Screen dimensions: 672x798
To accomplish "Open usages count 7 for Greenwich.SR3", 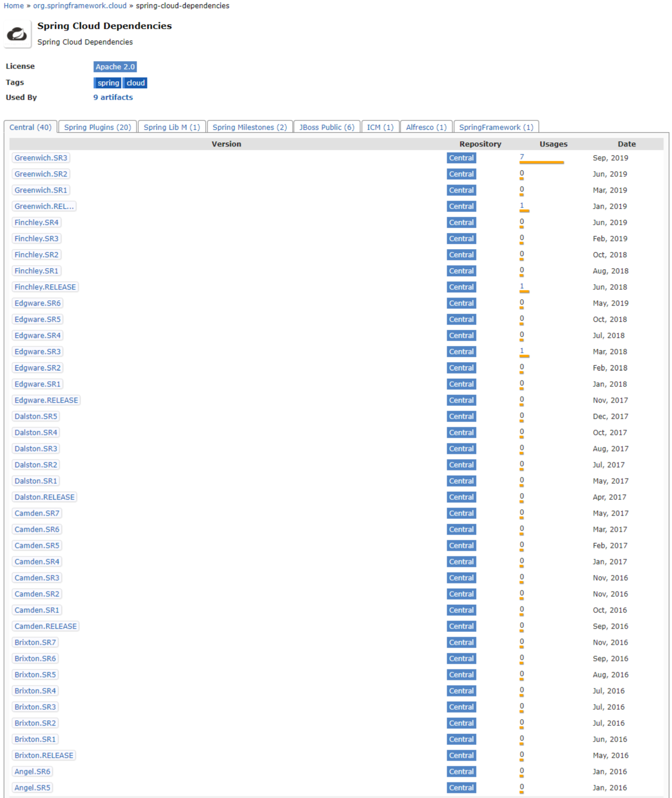I will coord(522,157).
